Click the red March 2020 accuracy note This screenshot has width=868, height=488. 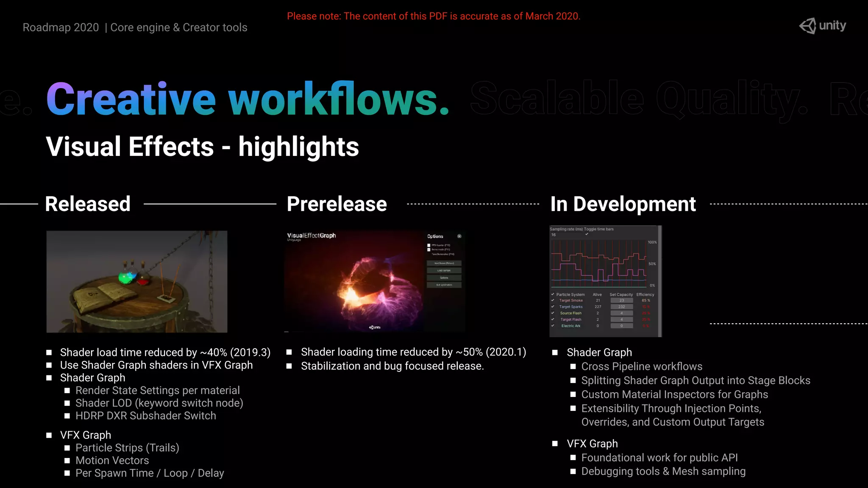point(434,16)
